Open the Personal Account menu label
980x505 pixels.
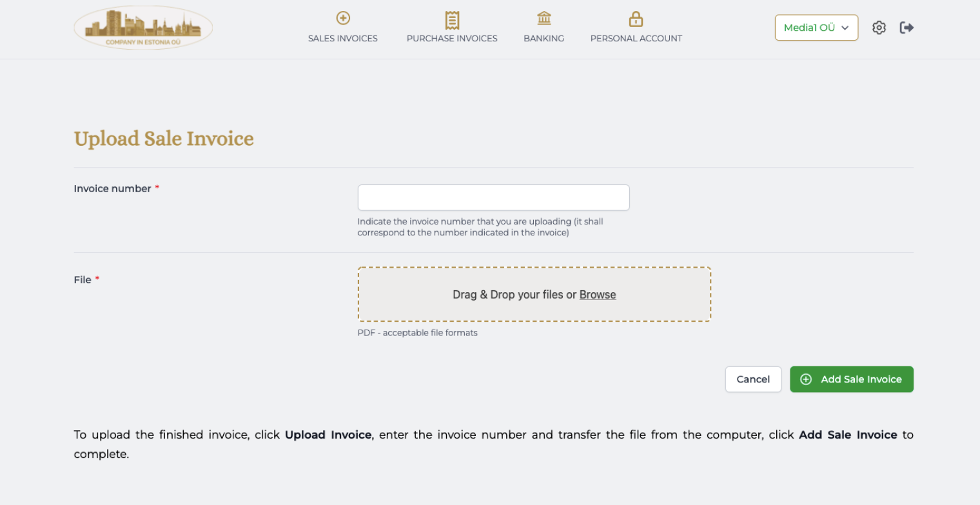[x=636, y=39]
